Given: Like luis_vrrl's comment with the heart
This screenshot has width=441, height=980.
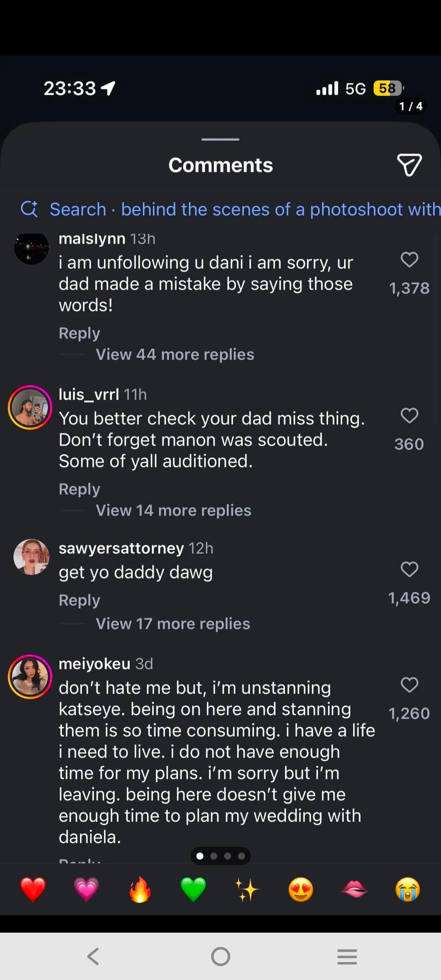Looking at the screenshot, I should click(409, 416).
